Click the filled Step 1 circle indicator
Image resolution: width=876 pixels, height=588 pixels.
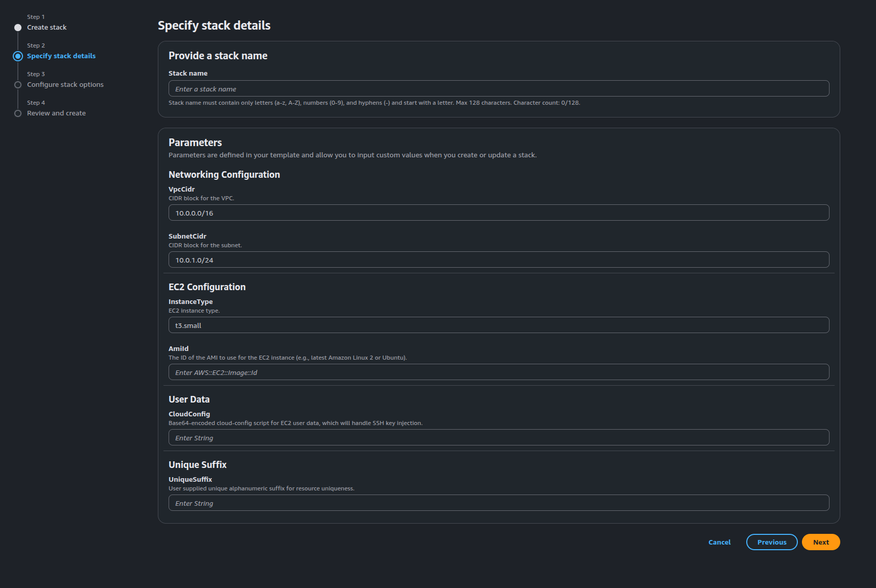18,27
